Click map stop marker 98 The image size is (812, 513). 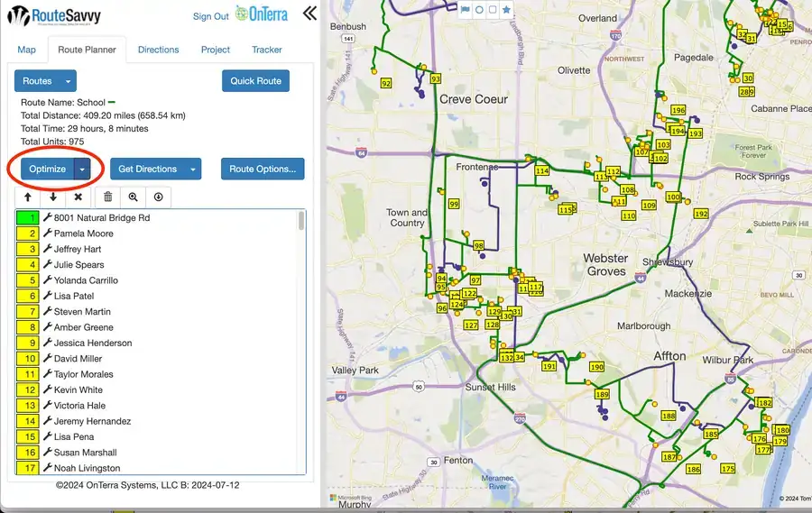tap(478, 245)
